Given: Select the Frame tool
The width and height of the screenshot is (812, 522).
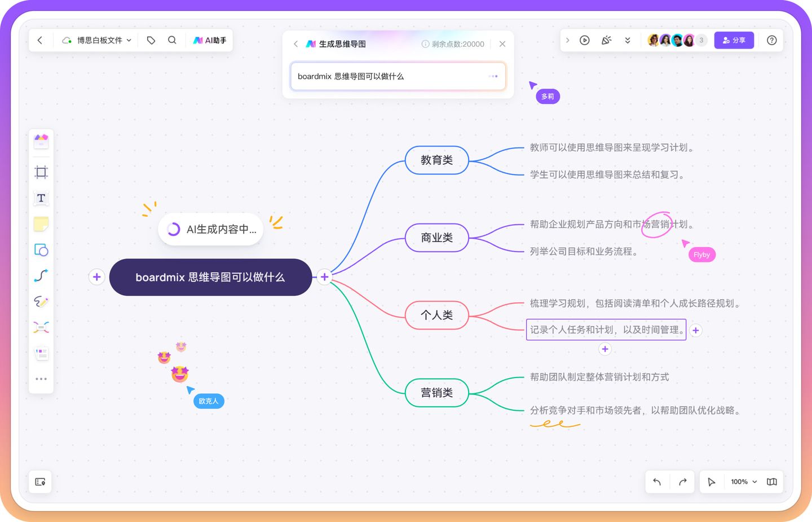Looking at the screenshot, I should [41, 172].
